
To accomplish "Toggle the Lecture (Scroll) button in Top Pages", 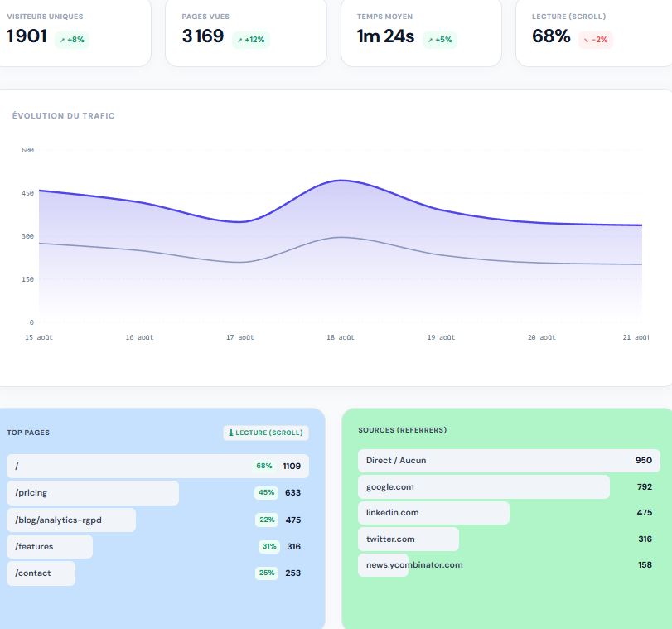I will (x=266, y=433).
